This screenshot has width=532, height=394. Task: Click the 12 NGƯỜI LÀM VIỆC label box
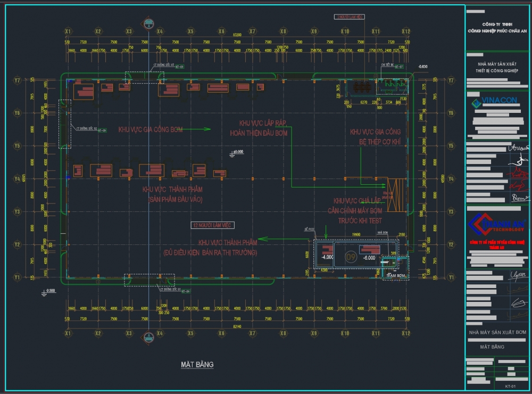[x=213, y=226]
